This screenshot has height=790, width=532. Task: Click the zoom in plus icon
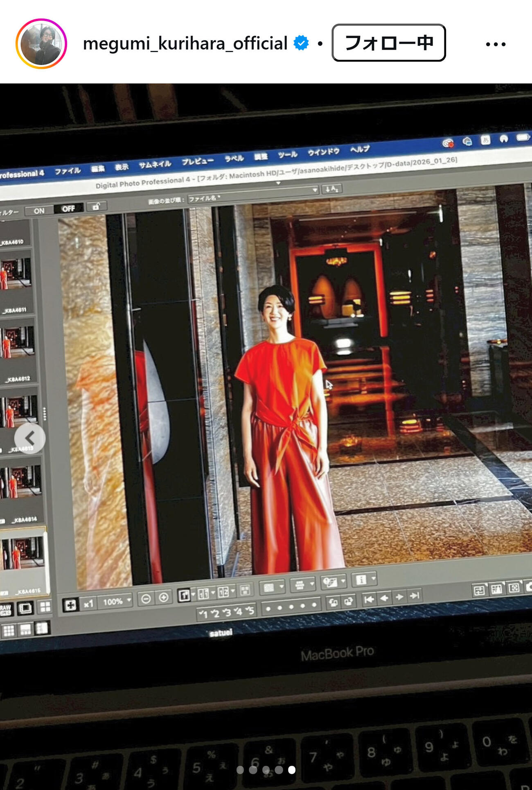point(164,598)
